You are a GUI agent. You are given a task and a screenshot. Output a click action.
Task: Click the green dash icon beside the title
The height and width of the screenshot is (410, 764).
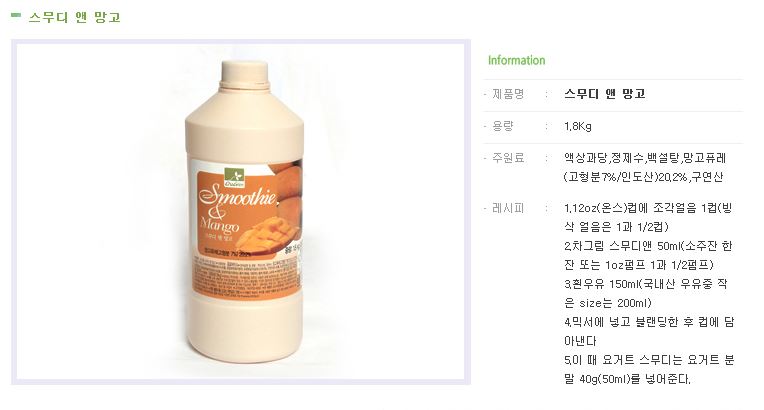click(x=16, y=16)
